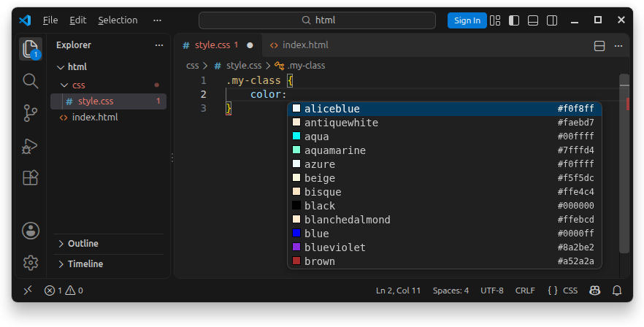The width and height of the screenshot is (644, 327).
Task: Show the problems errors and warnings count
Action: point(64,291)
